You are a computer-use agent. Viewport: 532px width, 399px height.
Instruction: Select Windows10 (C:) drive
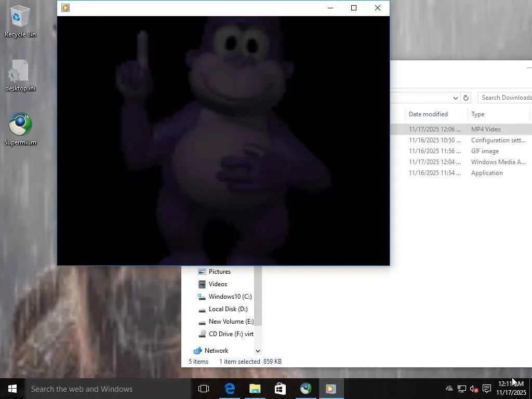click(230, 297)
